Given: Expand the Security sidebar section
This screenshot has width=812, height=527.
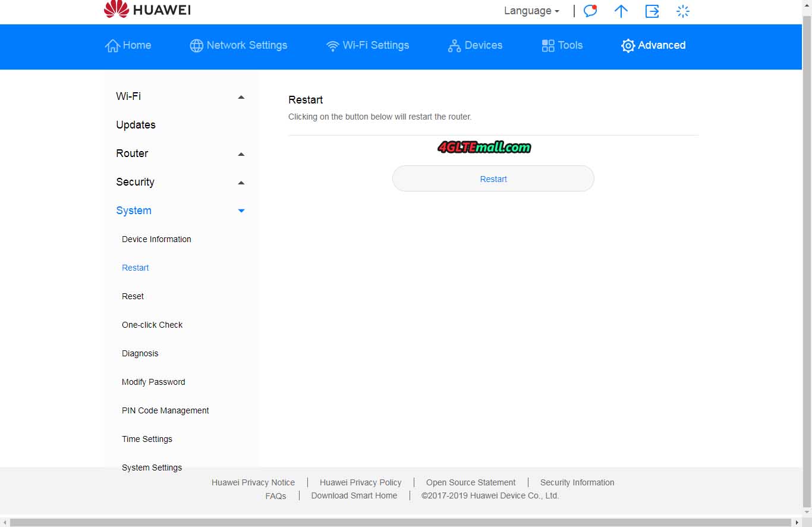Looking at the screenshot, I should 181,182.
